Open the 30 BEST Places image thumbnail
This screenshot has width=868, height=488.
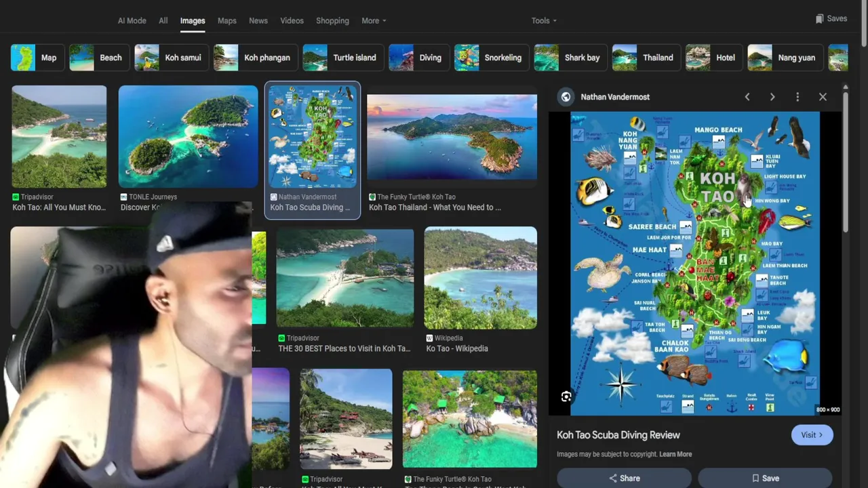click(345, 278)
